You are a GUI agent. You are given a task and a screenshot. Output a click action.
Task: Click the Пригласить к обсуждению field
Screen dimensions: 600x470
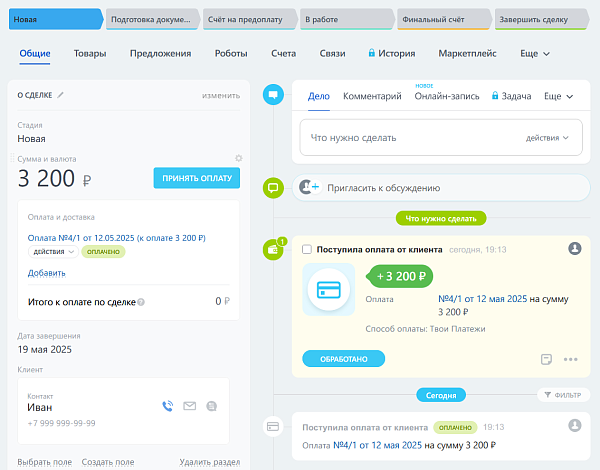[x=441, y=188]
